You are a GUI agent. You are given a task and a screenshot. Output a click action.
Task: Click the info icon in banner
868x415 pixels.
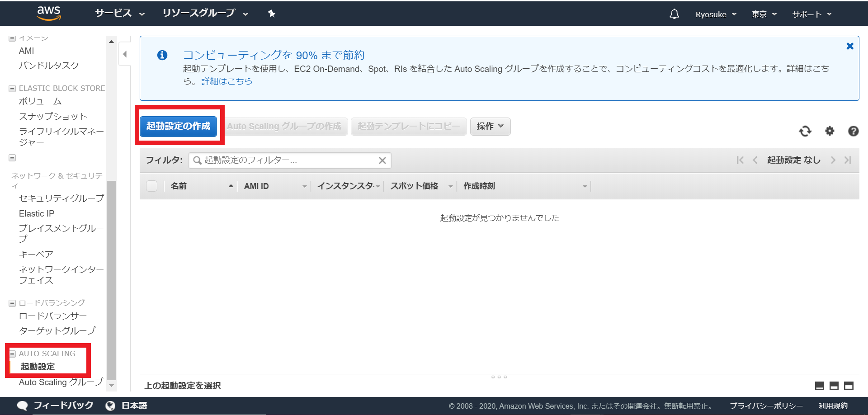162,55
